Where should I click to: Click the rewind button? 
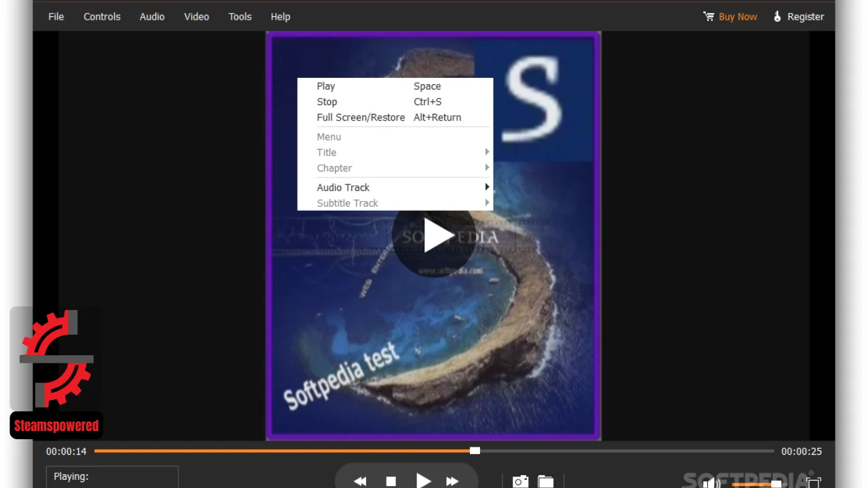(x=360, y=481)
